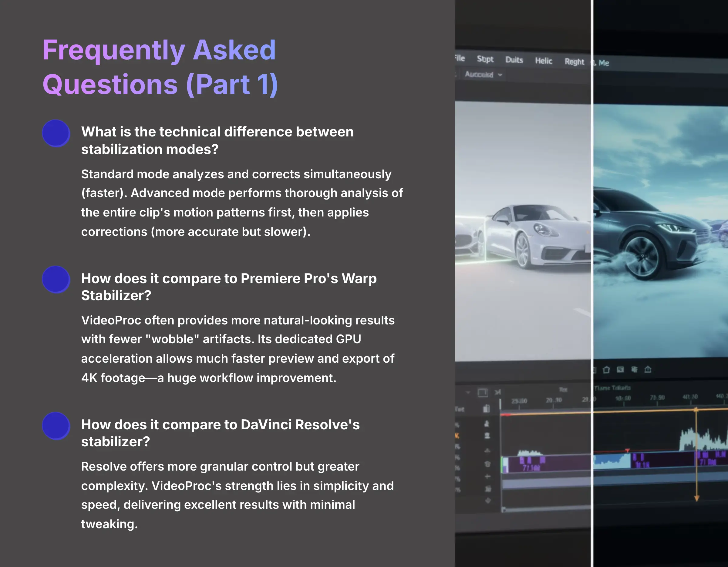The image size is (728, 567).
Task: Open the Me menu in the dark editor
Action: [x=604, y=63]
